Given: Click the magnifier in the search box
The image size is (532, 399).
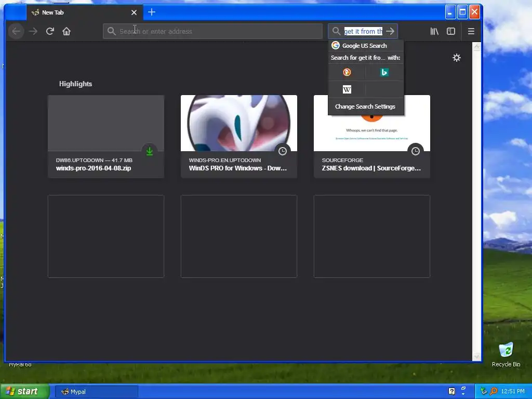Looking at the screenshot, I should 336,31.
